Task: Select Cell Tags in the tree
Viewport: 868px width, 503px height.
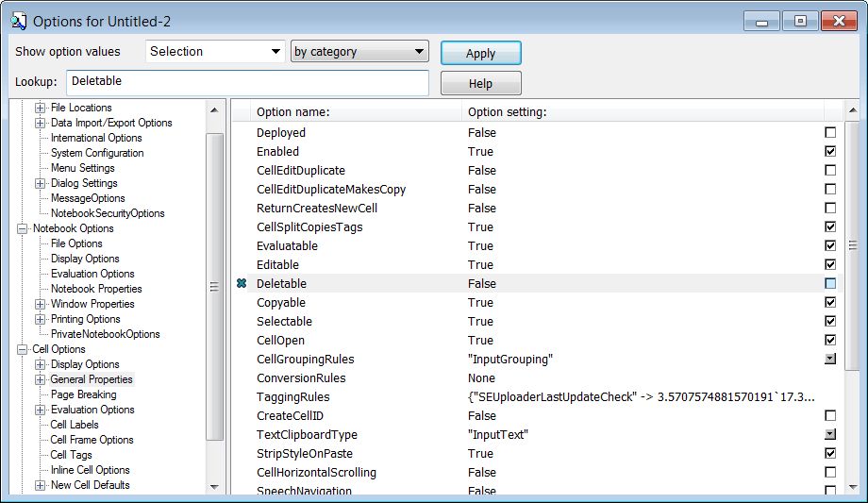Action: pyautogui.click(x=72, y=455)
